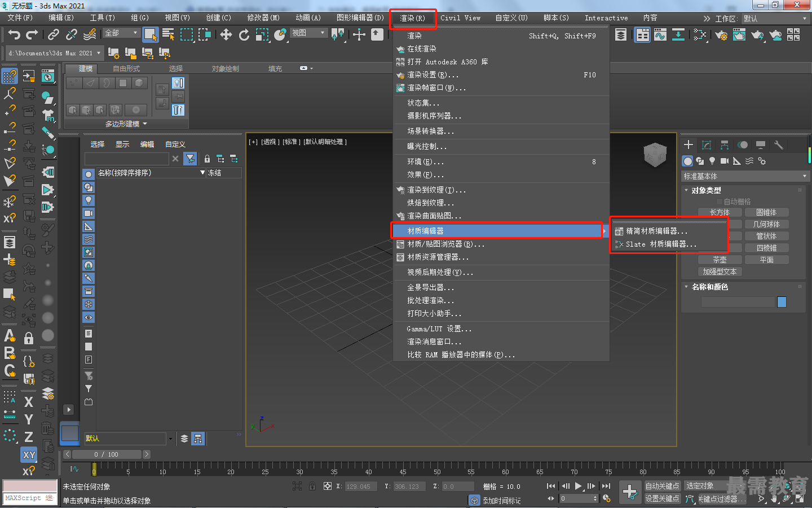Open default layer dropdown in explorer
This screenshot has width=812, height=508.
(x=170, y=439)
